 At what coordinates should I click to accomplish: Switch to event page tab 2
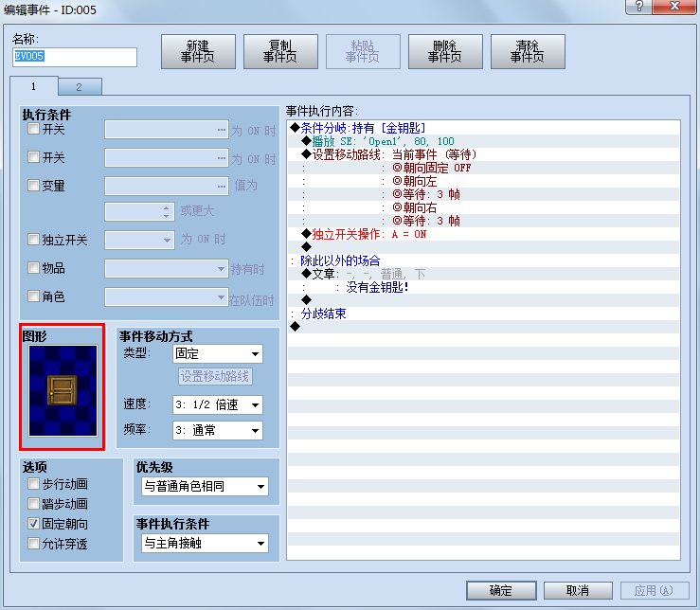click(80, 87)
